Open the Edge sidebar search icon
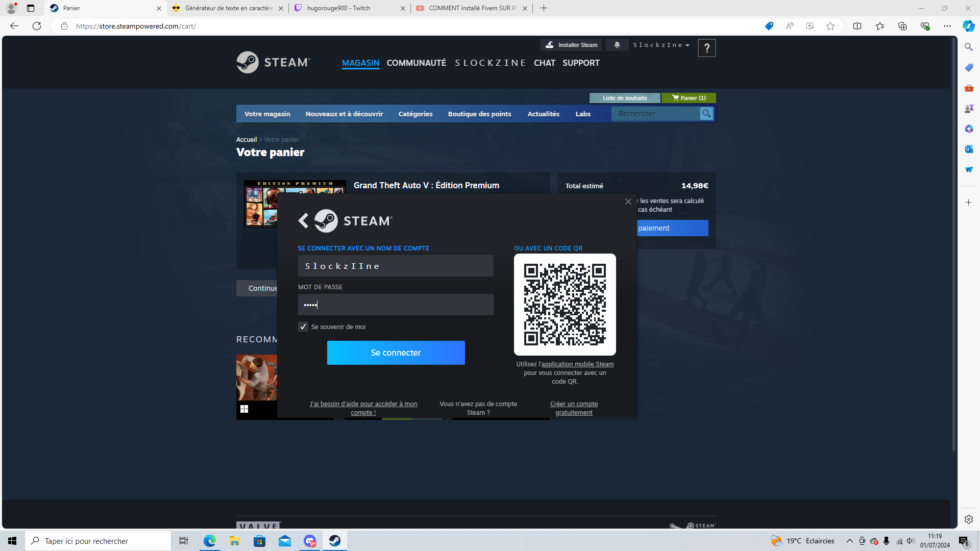 pos(968,47)
